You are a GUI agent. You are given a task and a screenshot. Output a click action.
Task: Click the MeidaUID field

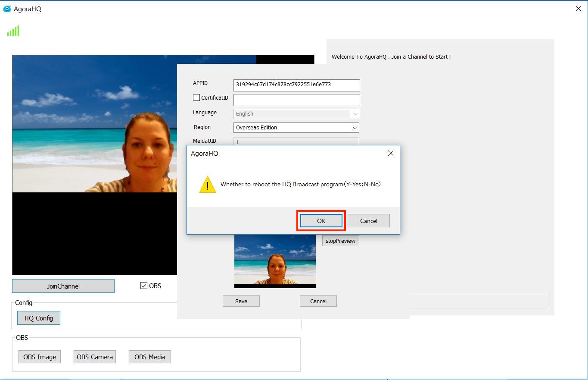(x=296, y=141)
